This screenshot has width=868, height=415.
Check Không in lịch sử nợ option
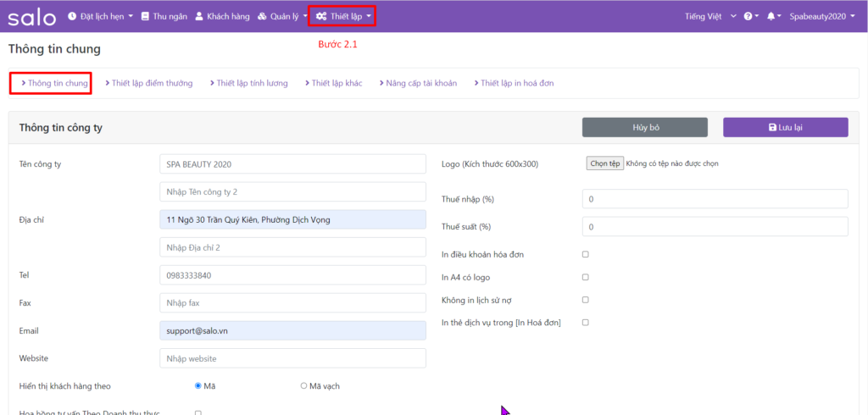(585, 300)
